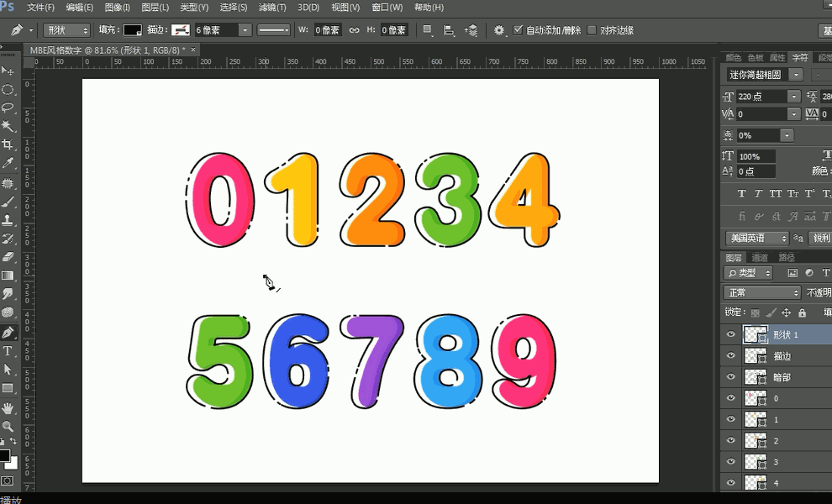The width and height of the screenshot is (832, 504).
Task: Open the stroke width 6 像素 dropdown
Action: tap(245, 30)
